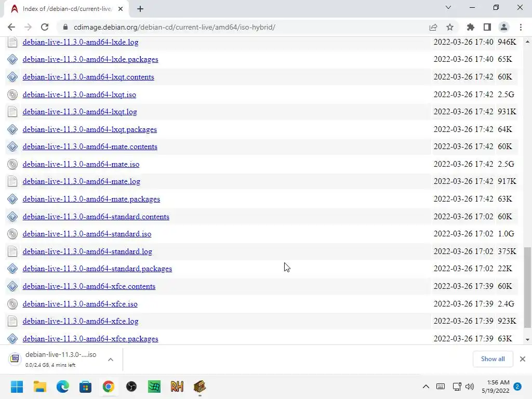
Task: Select the Index of /debian-cd/current-live tab
Action: [x=66, y=9]
